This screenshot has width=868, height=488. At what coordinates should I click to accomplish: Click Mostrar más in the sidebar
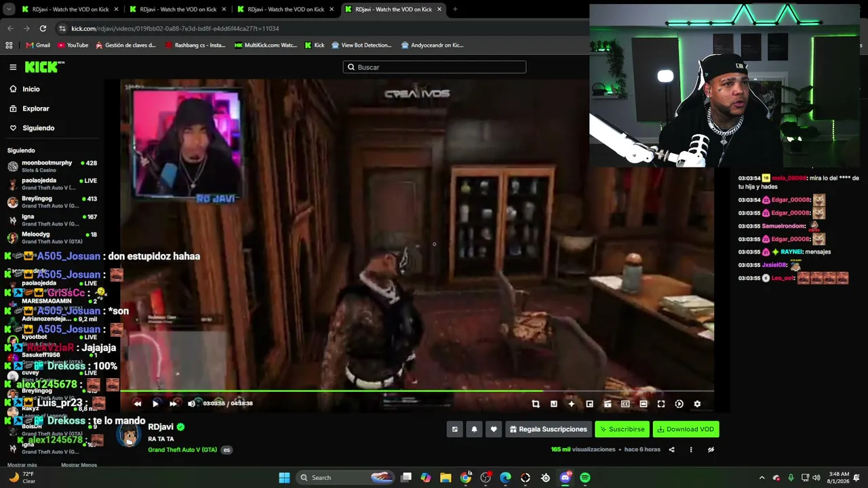click(22, 465)
